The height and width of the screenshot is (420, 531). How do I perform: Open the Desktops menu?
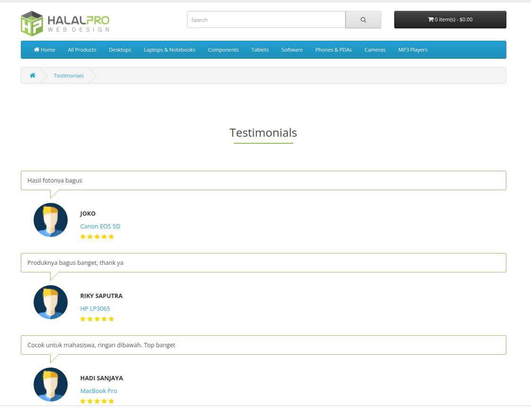pos(120,50)
